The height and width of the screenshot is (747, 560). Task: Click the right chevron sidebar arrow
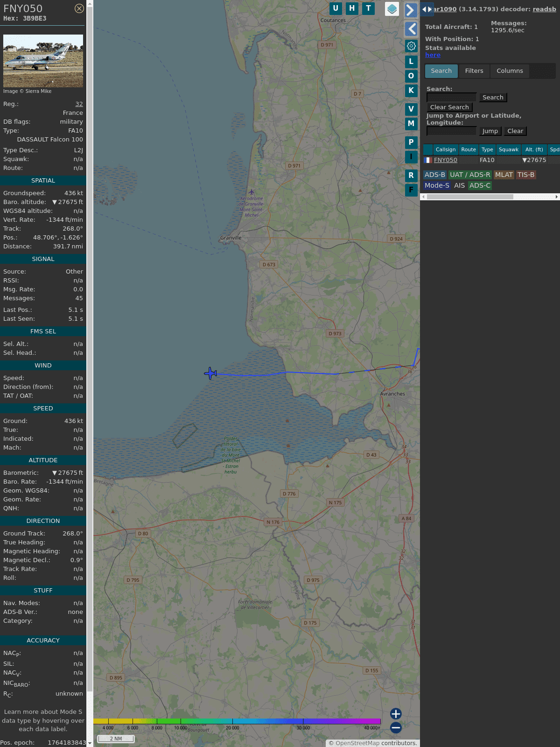(411, 10)
